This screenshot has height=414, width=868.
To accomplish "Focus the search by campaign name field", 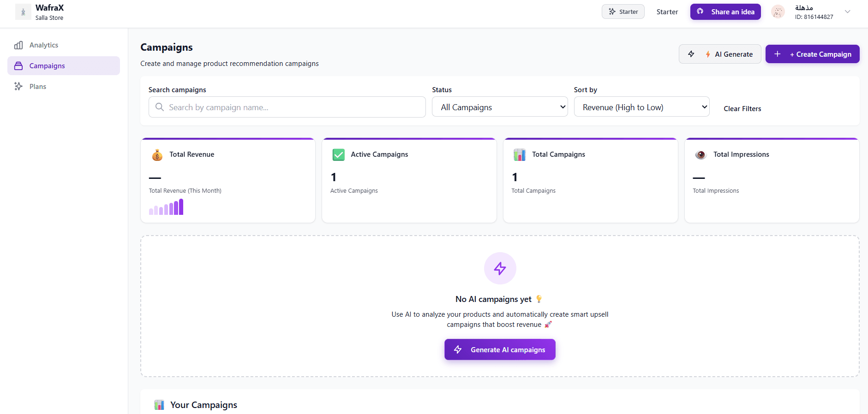I will (287, 107).
